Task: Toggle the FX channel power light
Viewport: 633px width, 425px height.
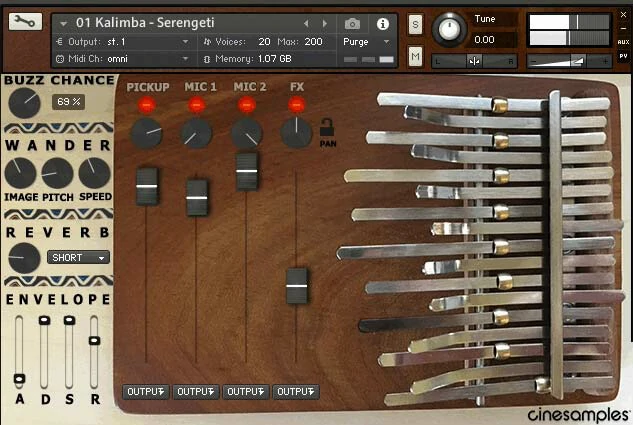Action: (296, 105)
